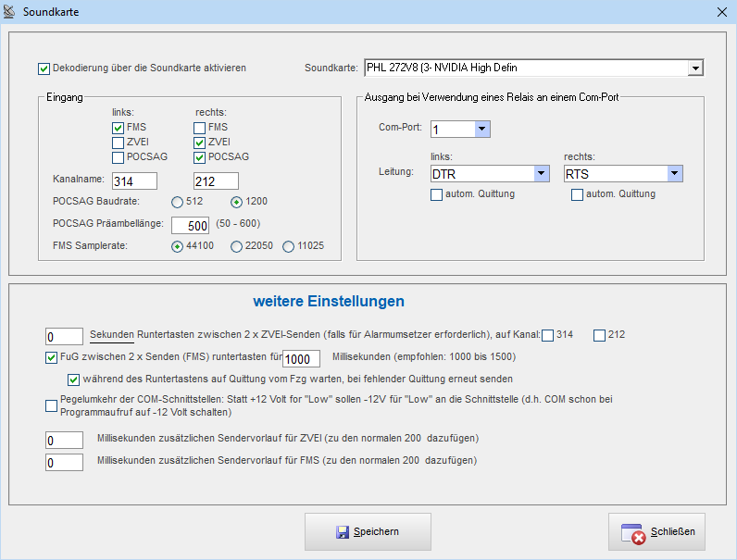Screen dimensions: 737x560
Task: Enable ZVEI checkbox for left input
Action: 118,143
